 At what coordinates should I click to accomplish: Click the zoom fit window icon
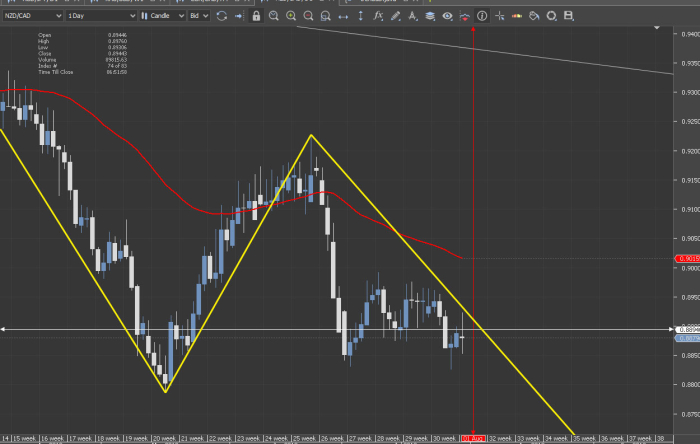(325, 16)
